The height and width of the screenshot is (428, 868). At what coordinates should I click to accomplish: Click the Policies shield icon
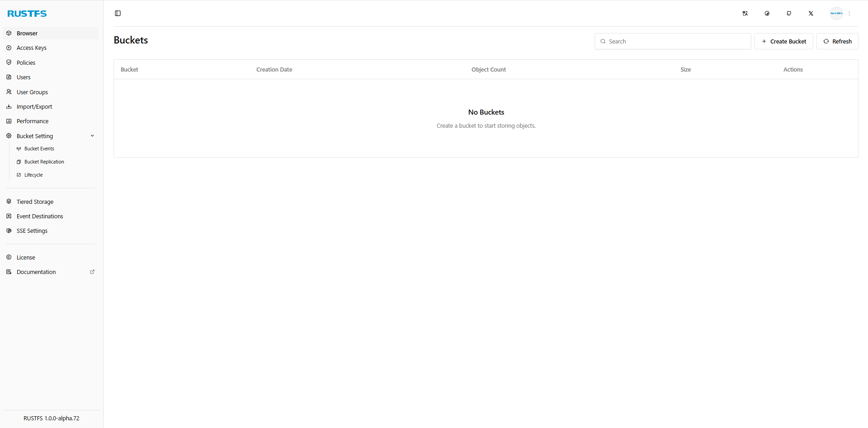coord(9,63)
